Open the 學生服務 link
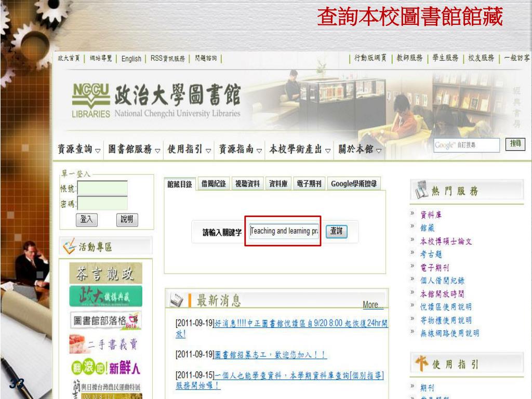532x399 pixels. click(445, 58)
